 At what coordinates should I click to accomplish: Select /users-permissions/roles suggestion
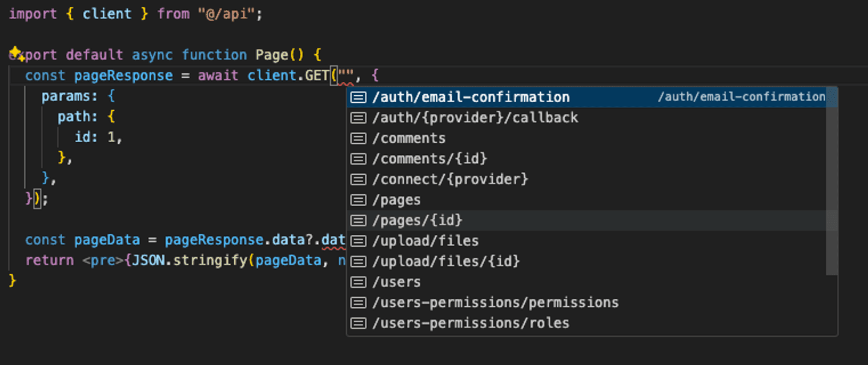[587, 323]
